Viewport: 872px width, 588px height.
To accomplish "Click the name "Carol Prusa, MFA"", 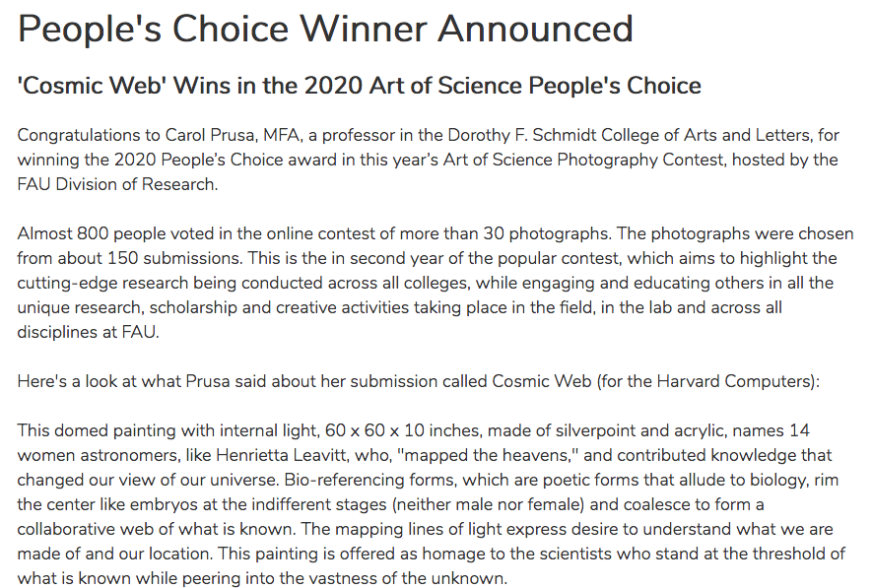I will click(x=233, y=135).
